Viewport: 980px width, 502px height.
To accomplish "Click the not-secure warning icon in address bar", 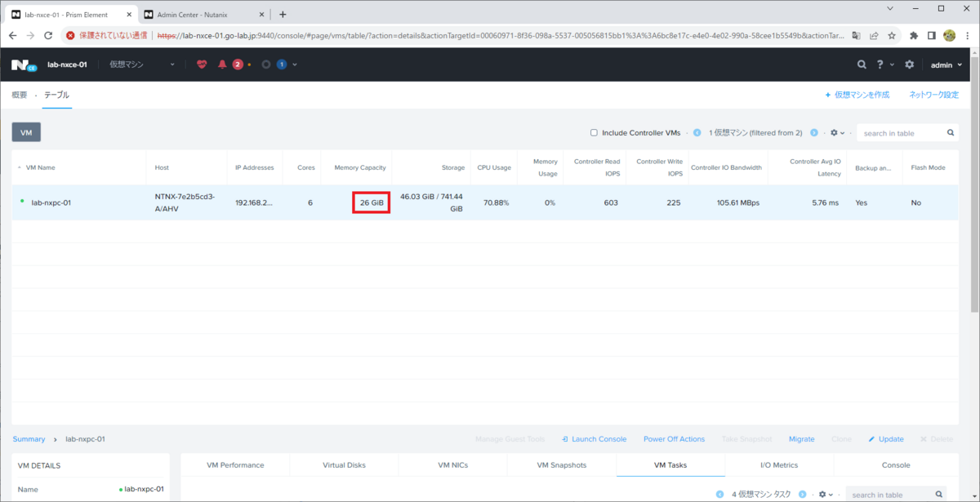I will [x=71, y=35].
